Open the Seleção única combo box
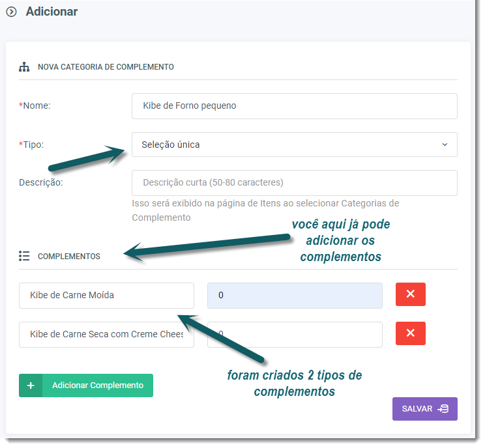Viewport: 485px width, 448px height. click(x=287, y=145)
